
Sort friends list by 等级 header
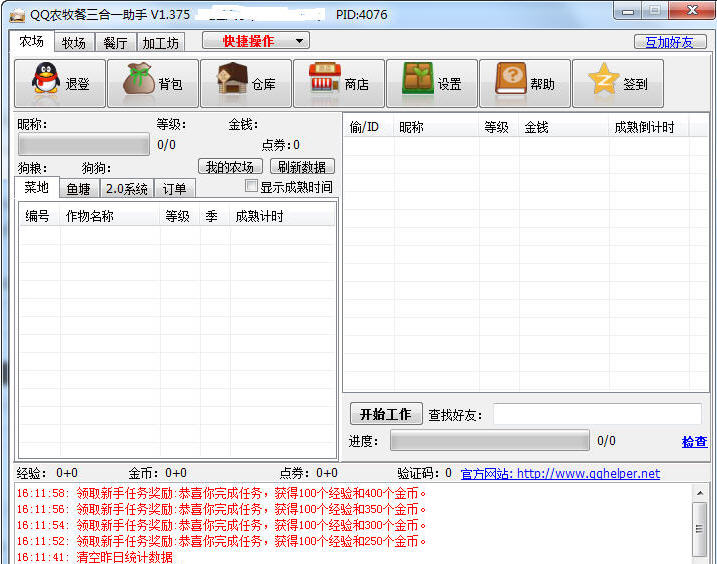(x=499, y=127)
